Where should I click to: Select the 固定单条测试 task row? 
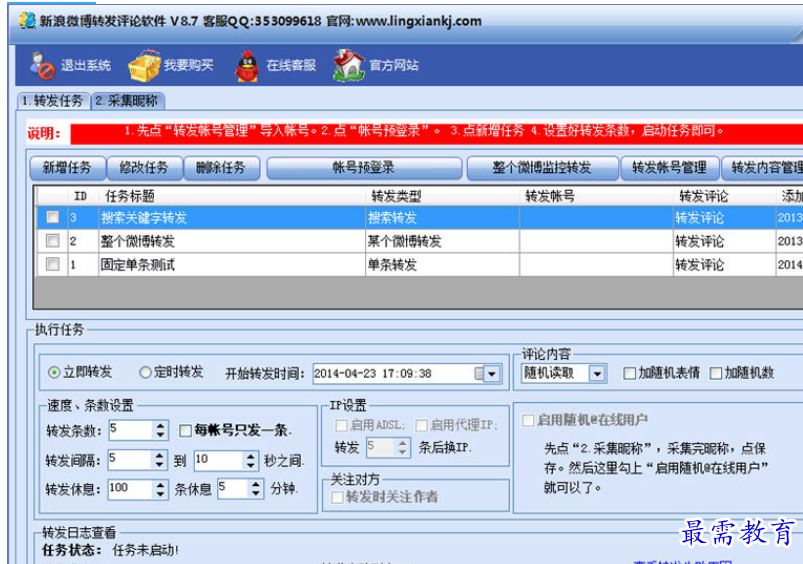tap(419, 264)
